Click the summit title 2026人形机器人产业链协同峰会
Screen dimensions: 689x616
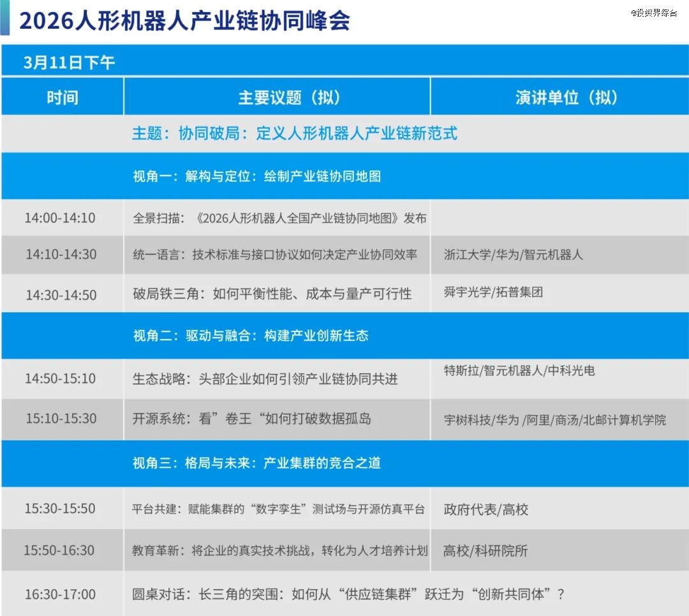(184, 21)
